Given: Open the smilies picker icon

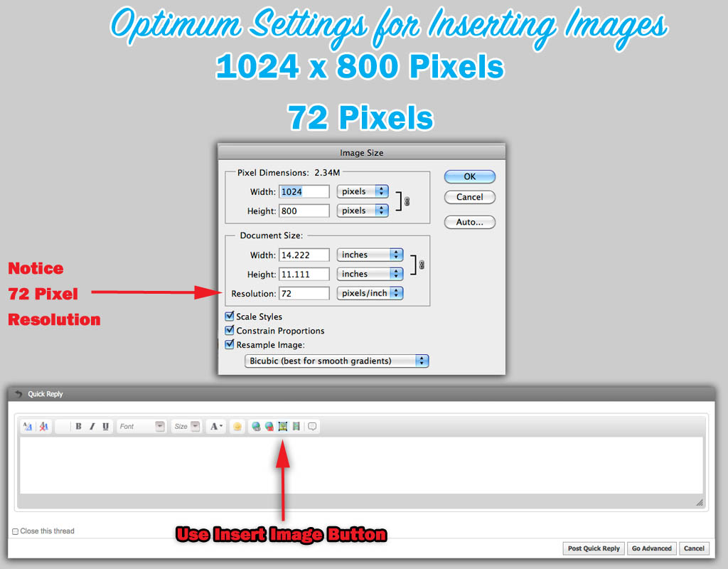Looking at the screenshot, I should click(237, 427).
